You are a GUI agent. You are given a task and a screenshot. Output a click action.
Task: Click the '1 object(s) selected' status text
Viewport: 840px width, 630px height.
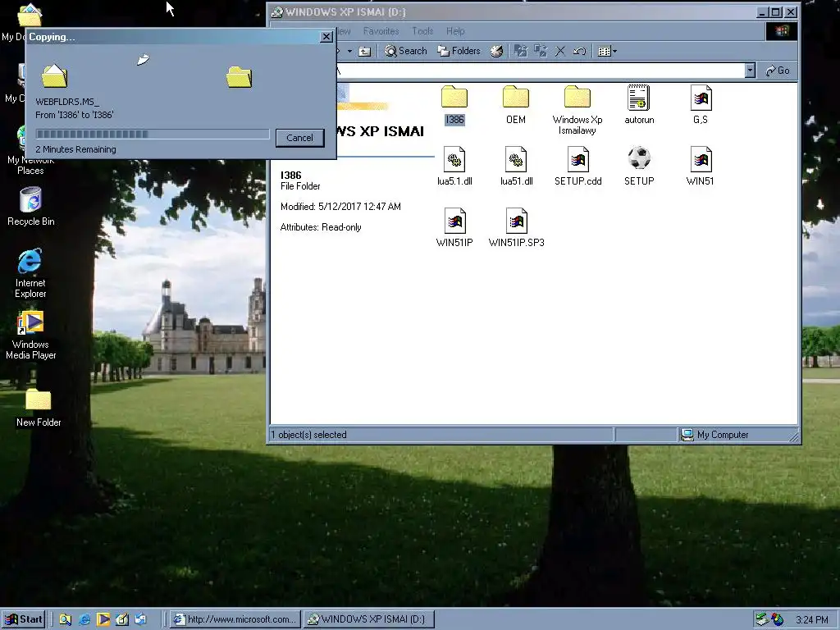point(309,435)
